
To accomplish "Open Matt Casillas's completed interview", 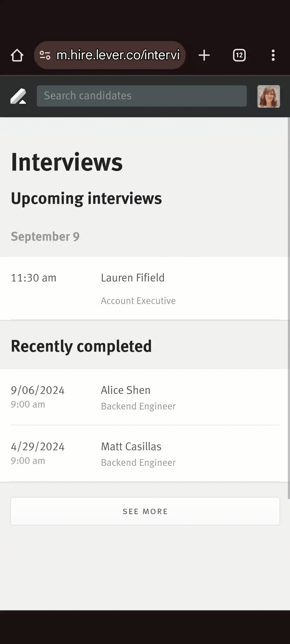I will pyautogui.click(x=131, y=446).
